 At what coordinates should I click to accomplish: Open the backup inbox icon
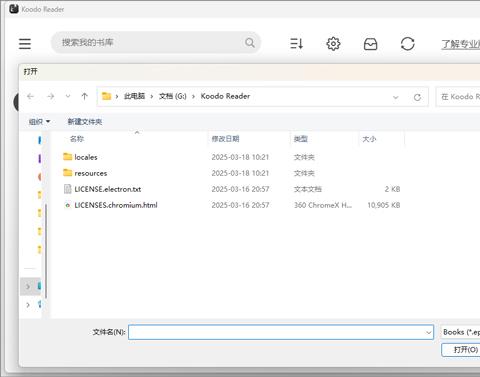[370, 44]
